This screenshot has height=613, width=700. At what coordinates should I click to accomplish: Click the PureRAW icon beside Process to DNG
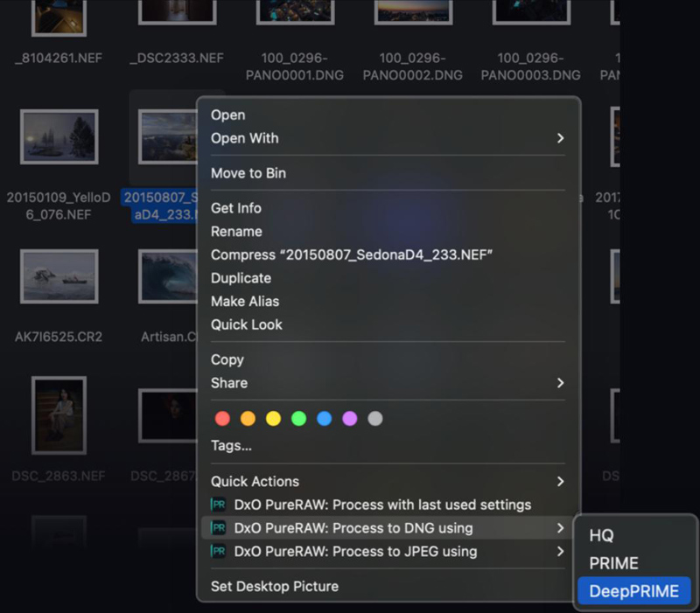pos(219,528)
